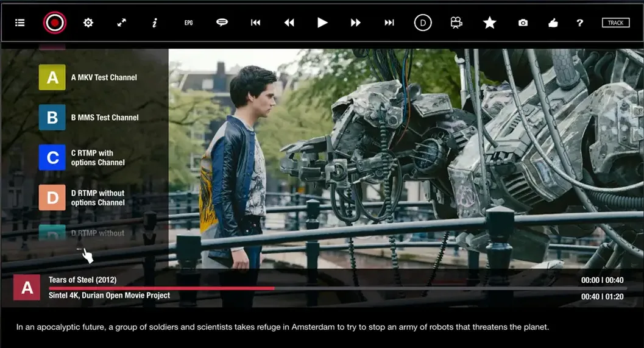The width and height of the screenshot is (644, 348).
Task: Select the blue C channel logo
Action: [x=52, y=157]
